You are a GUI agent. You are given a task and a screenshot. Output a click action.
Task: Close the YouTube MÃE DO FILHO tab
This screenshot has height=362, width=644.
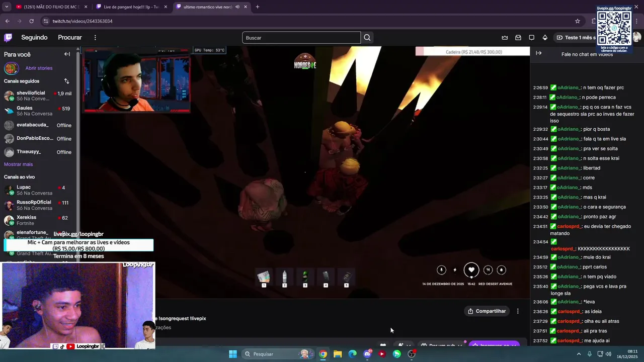tap(86, 7)
